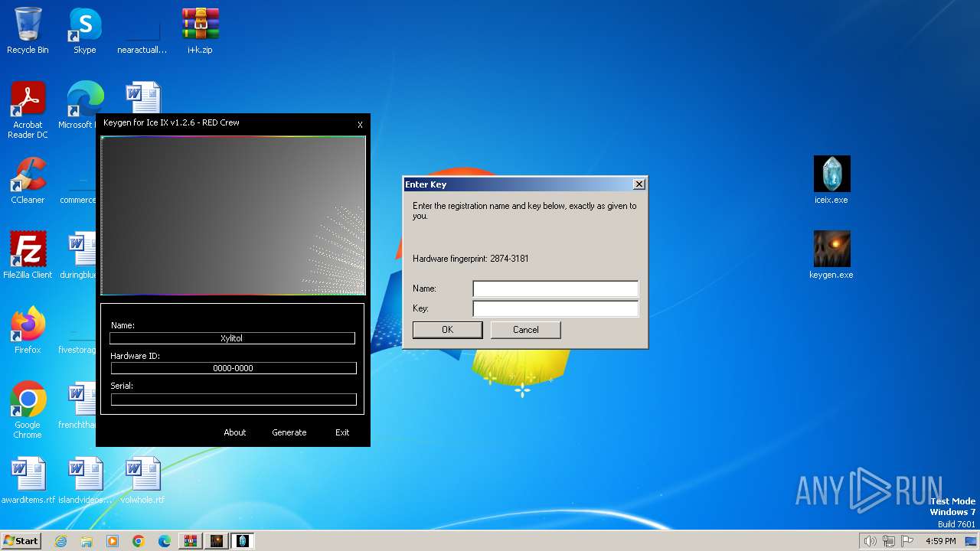Viewport: 980px width, 551px height.
Task: Click the Show desktop tray button
Action: pyautogui.click(x=972, y=541)
